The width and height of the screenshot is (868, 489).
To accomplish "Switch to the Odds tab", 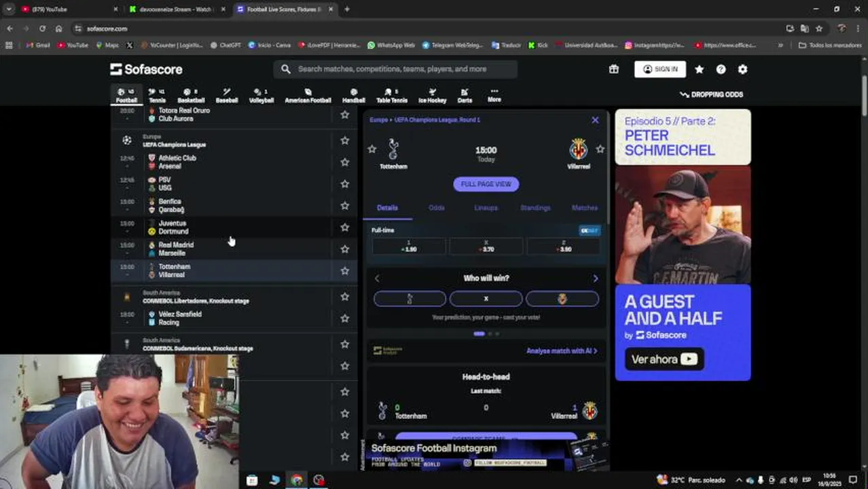I will [437, 208].
